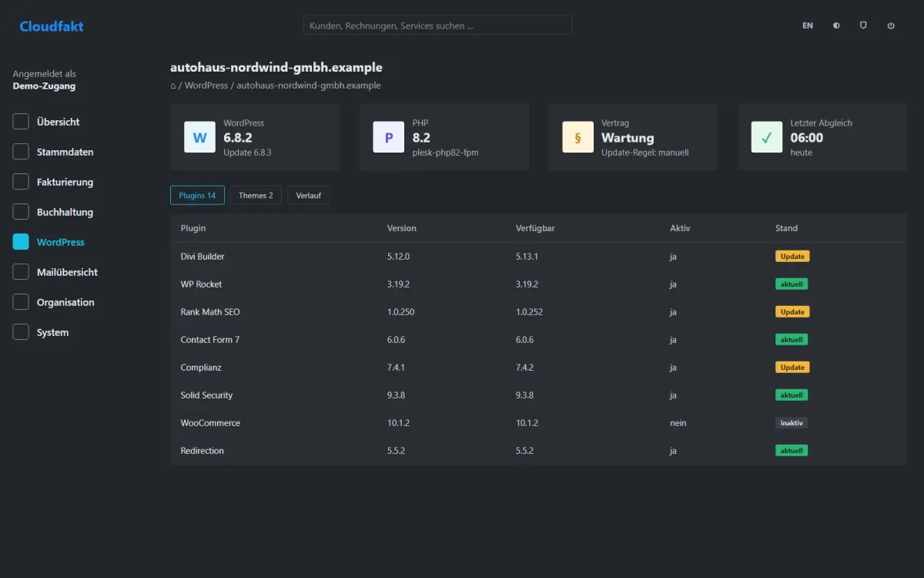
Task: Click available version 5.13.1 for Divi Builder
Action: [x=527, y=257]
